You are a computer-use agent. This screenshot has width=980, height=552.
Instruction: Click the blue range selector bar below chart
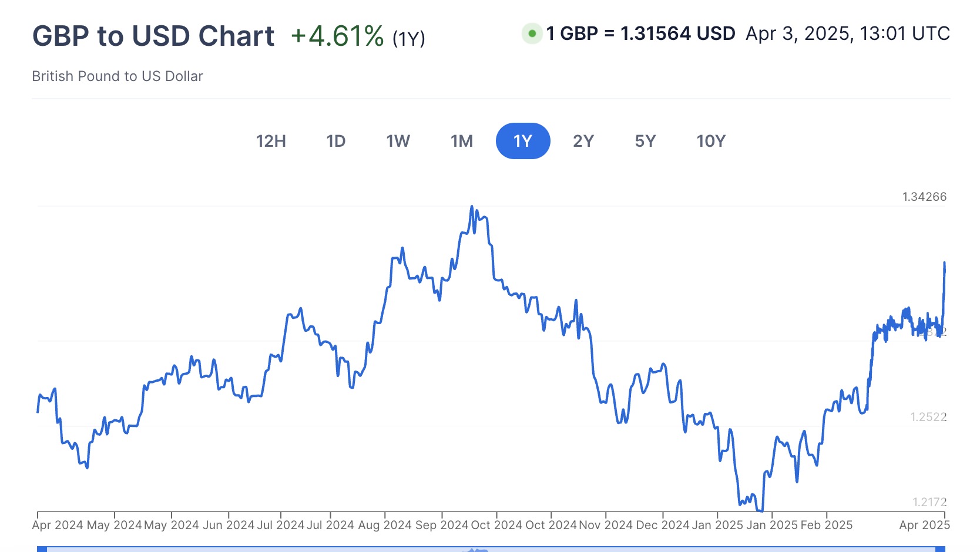(x=490, y=549)
